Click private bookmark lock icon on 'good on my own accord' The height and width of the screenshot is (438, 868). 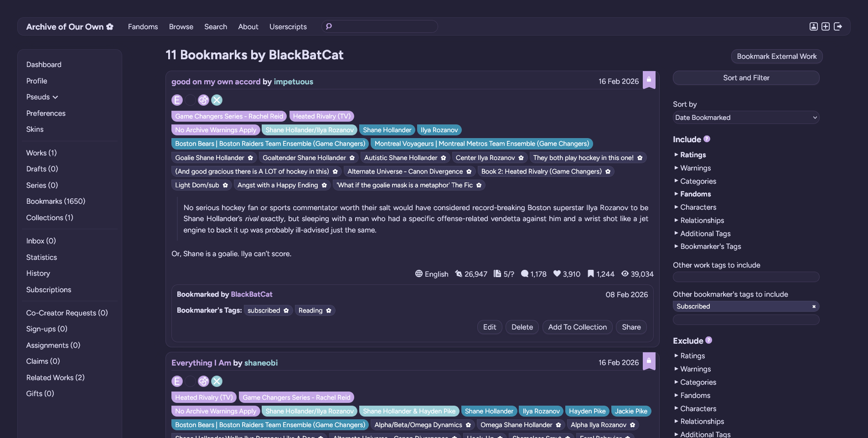649,80
